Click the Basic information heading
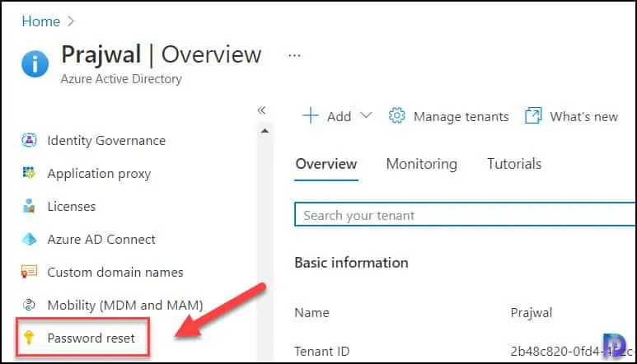This screenshot has height=364, width=637. (351, 263)
